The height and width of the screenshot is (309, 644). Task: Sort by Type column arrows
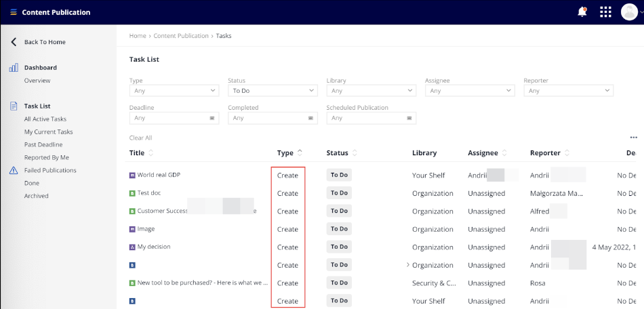[x=300, y=152]
